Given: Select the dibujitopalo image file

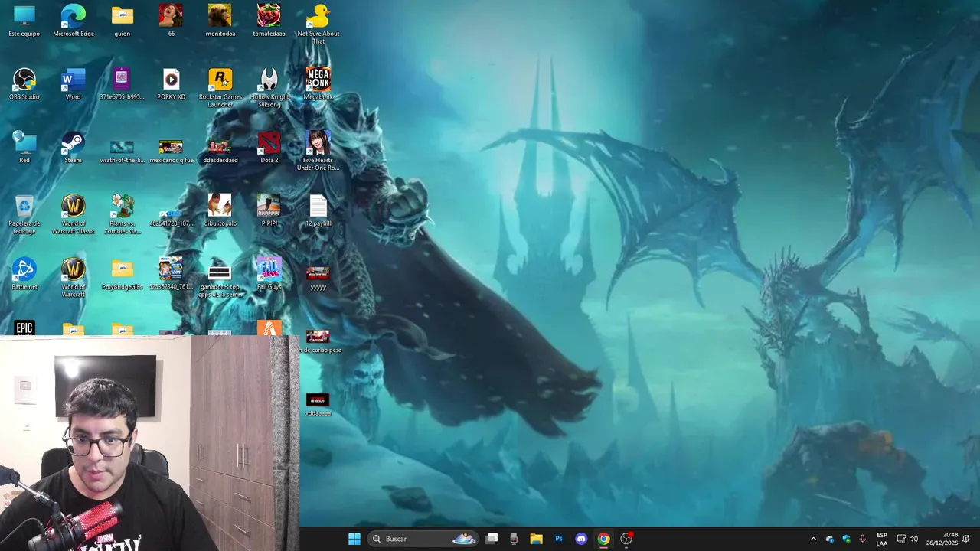Looking at the screenshot, I should [220, 210].
